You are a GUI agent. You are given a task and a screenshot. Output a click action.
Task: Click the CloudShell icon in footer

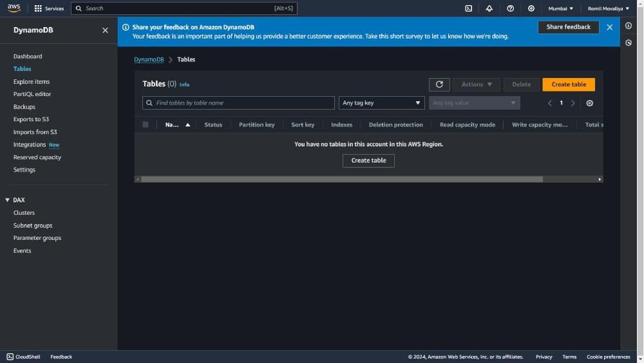(10, 357)
